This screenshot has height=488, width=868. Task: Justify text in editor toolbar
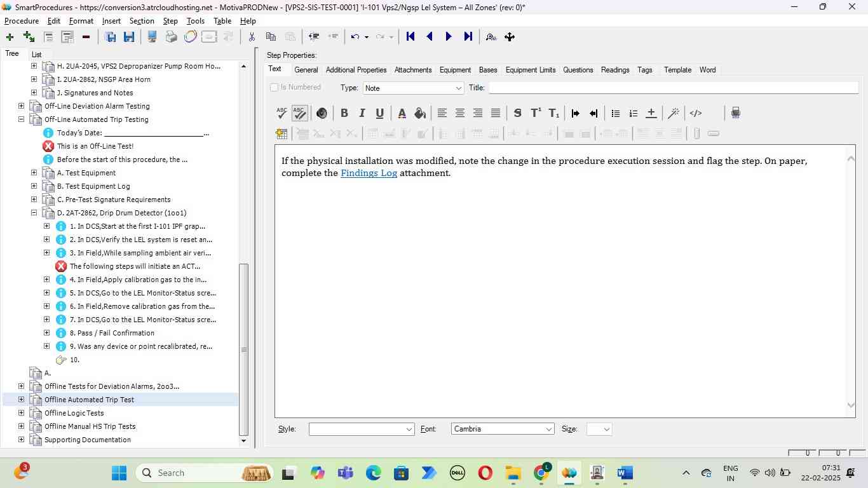496,113
